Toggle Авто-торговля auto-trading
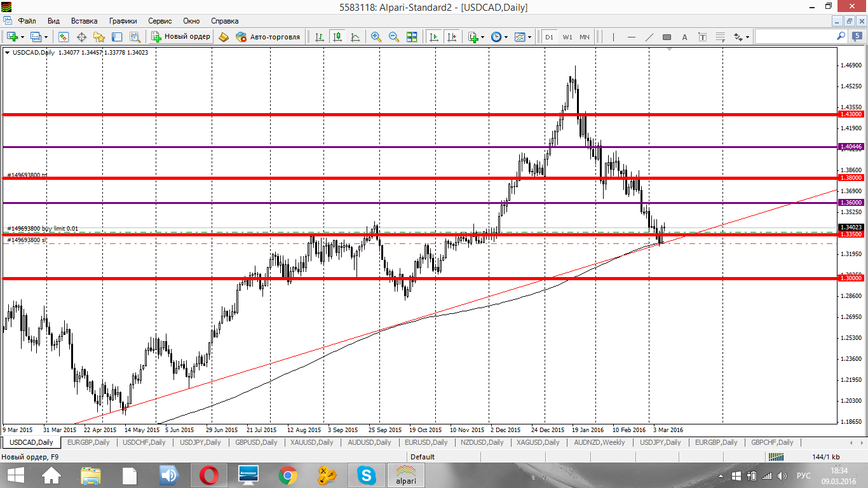The width and height of the screenshot is (868, 488). pos(268,37)
